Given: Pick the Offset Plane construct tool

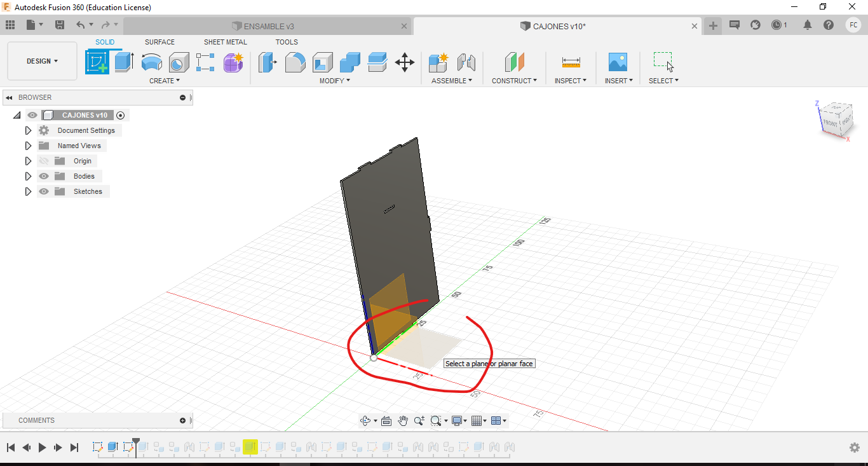Looking at the screenshot, I should pyautogui.click(x=514, y=62).
